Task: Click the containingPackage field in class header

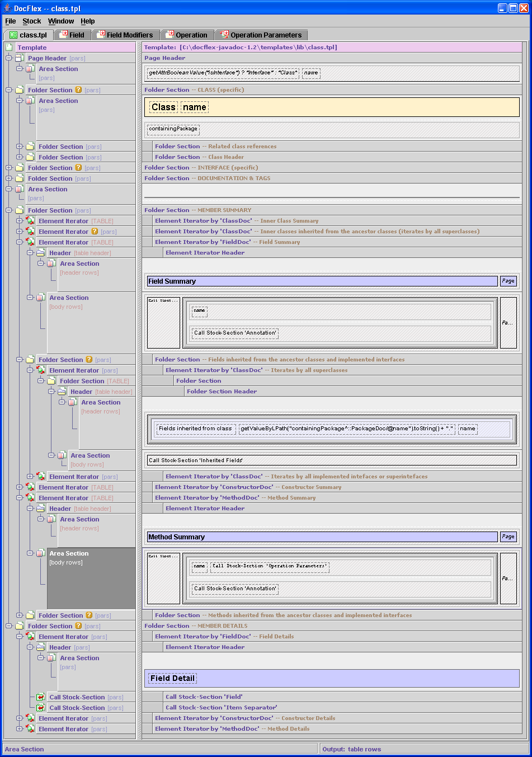Action: pyautogui.click(x=173, y=129)
